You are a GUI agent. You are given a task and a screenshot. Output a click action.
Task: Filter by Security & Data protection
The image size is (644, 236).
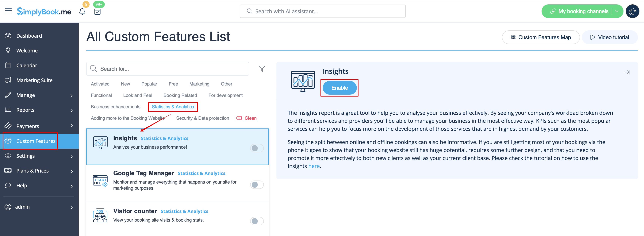tap(202, 118)
